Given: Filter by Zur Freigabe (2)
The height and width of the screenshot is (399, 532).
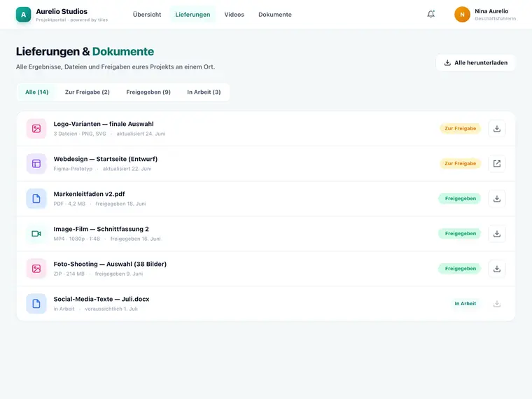Looking at the screenshot, I should coord(87,92).
